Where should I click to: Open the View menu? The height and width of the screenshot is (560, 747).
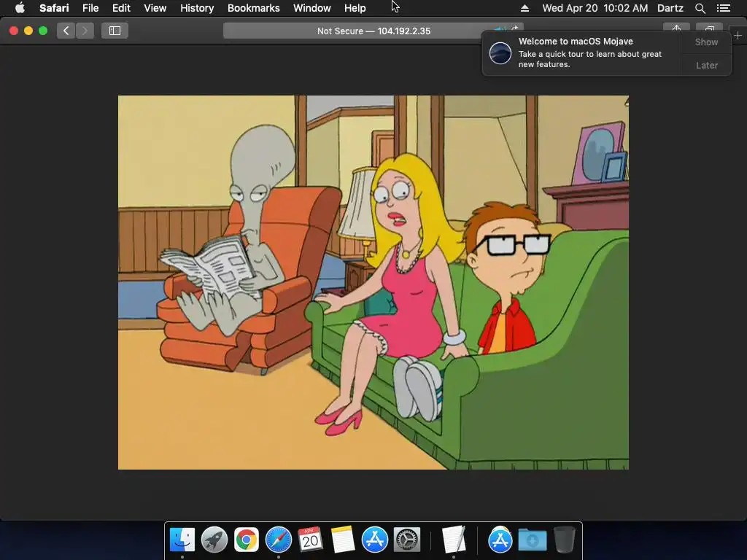[155, 8]
